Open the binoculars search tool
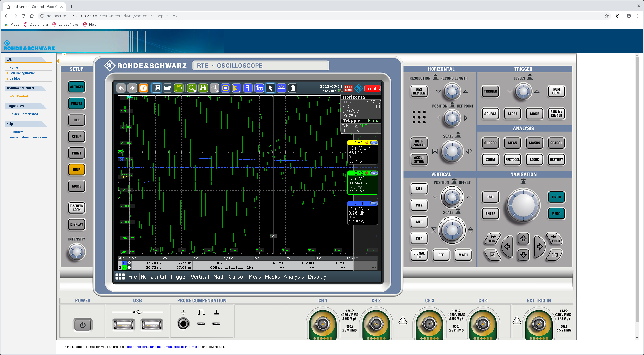 tap(203, 88)
